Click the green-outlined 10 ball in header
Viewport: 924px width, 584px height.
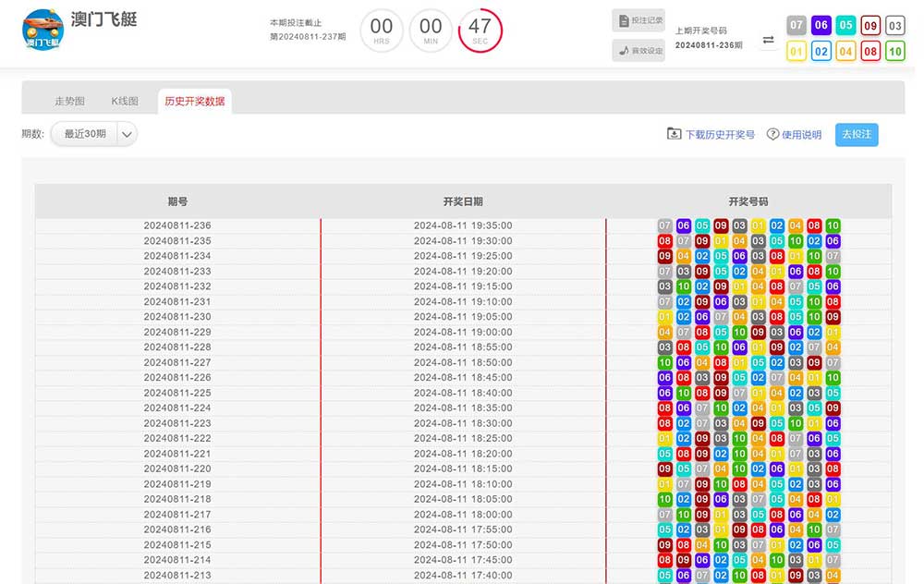click(x=894, y=52)
